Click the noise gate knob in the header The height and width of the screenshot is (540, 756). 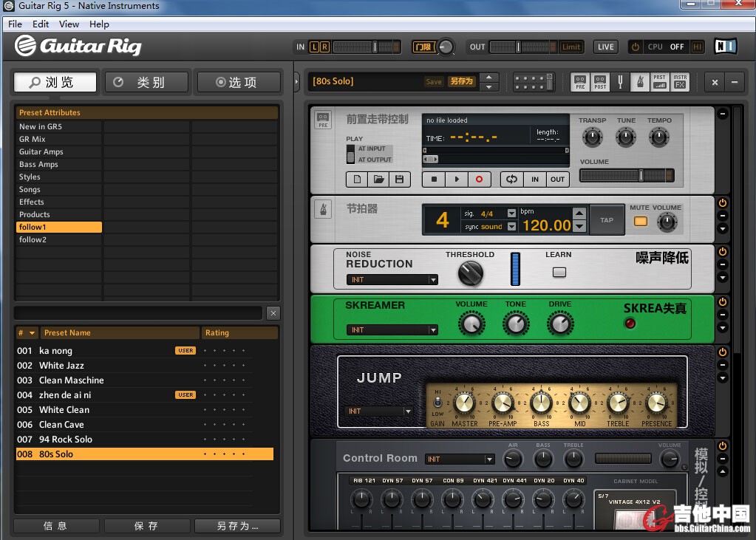[x=446, y=47]
